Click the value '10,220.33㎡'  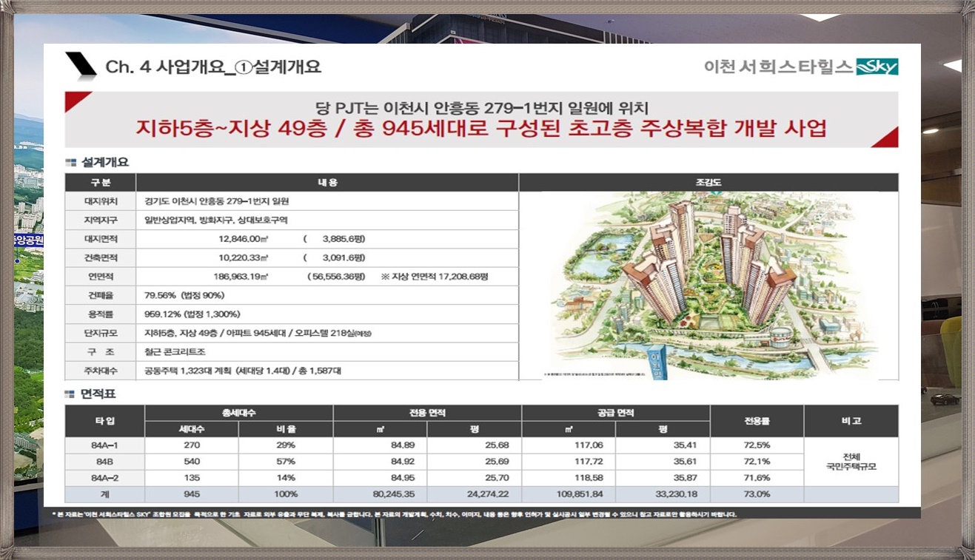click(244, 258)
